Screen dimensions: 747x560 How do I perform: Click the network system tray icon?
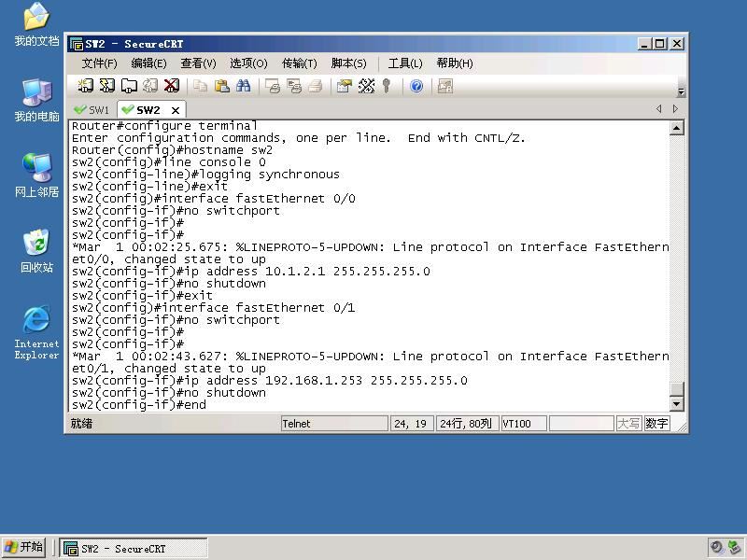pos(736,548)
